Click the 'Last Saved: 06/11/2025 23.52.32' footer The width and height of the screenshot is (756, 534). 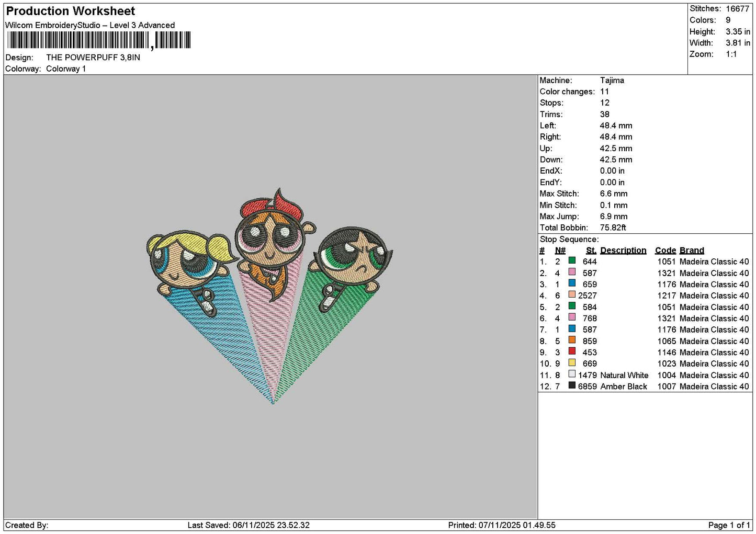point(249,525)
